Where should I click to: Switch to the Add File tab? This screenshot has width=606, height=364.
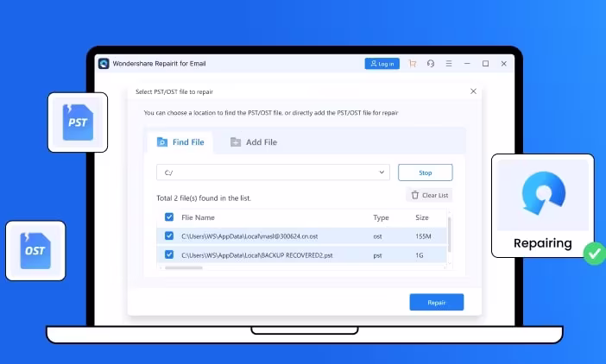[x=254, y=142]
